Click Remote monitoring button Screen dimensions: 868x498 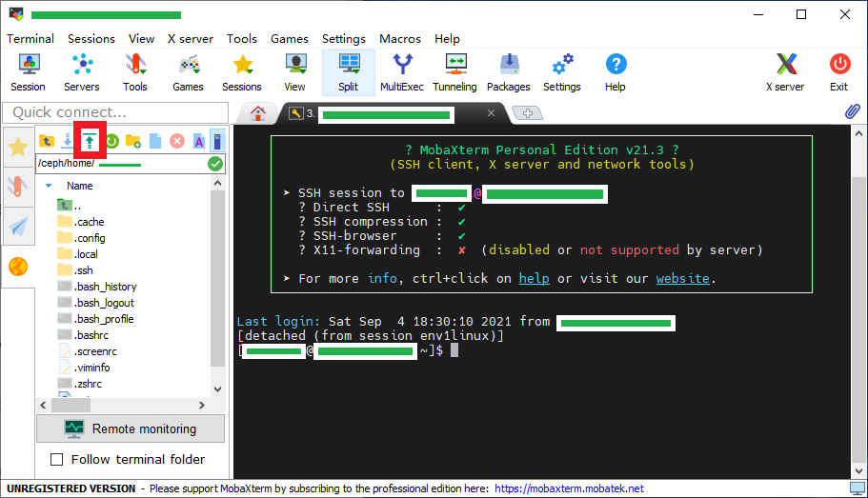[x=131, y=428]
